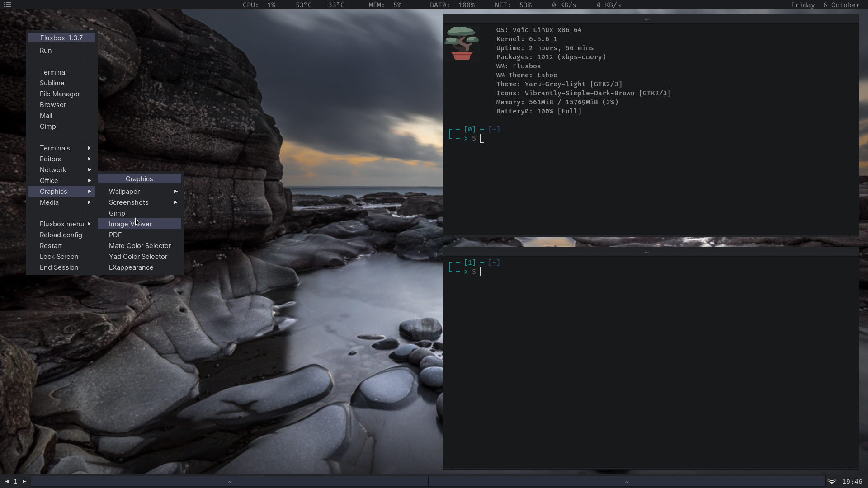The image size is (868, 488).
Task: Expand the Wallpaper submenu
Action: (x=139, y=192)
